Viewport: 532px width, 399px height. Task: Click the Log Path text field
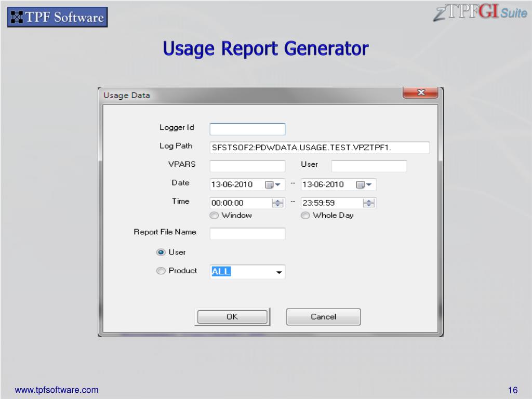tap(320, 148)
